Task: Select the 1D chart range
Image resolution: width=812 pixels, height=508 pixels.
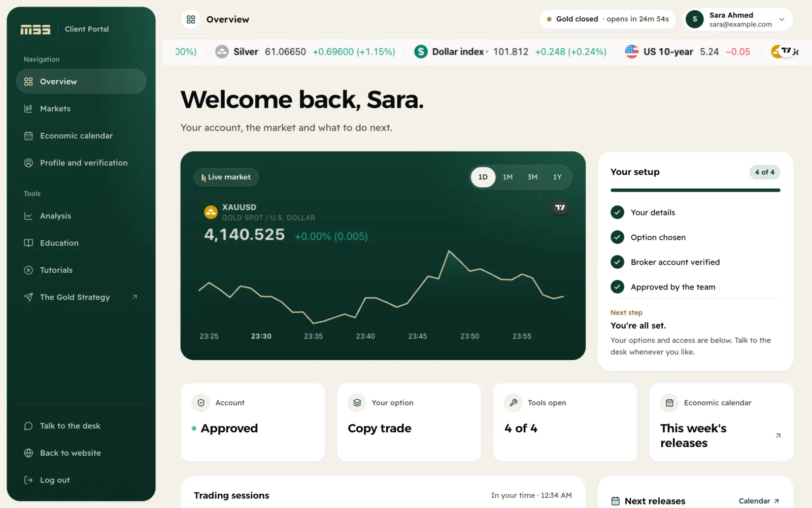Action: pyautogui.click(x=483, y=177)
